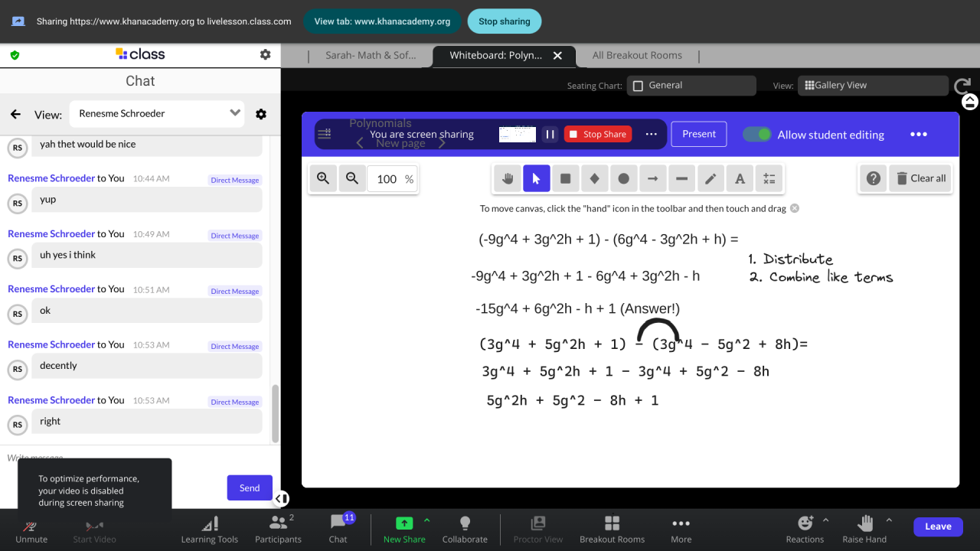
Task: Click the Present button
Action: coord(699,134)
